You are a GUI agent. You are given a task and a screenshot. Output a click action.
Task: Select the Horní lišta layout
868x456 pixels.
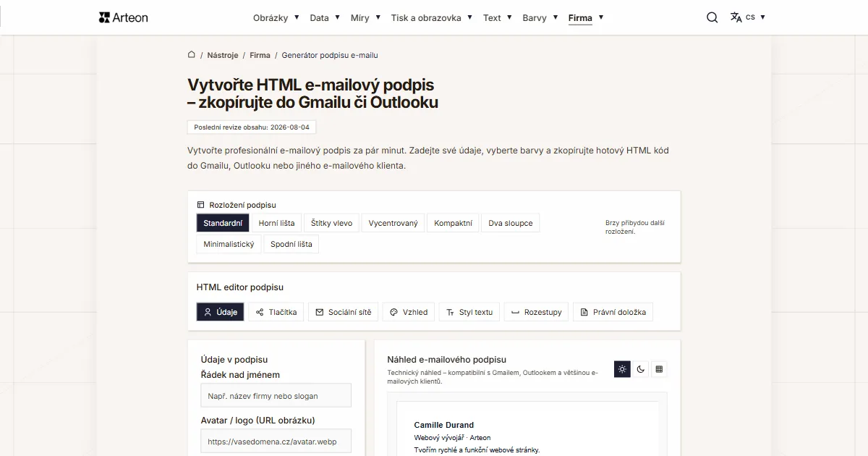click(x=276, y=223)
